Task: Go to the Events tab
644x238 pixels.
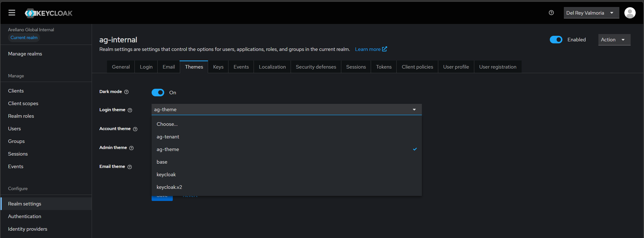Action: pyautogui.click(x=241, y=67)
